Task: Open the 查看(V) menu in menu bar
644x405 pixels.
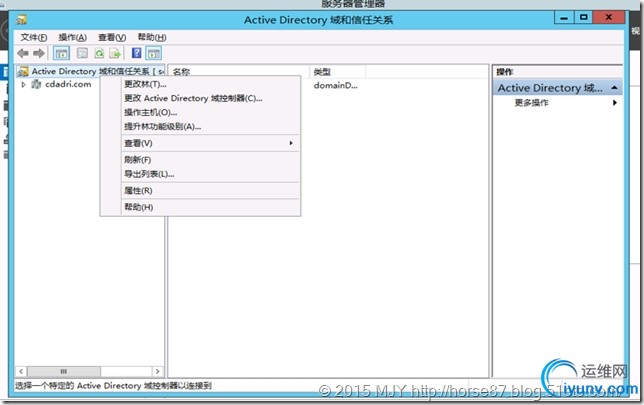Action: click(112, 38)
